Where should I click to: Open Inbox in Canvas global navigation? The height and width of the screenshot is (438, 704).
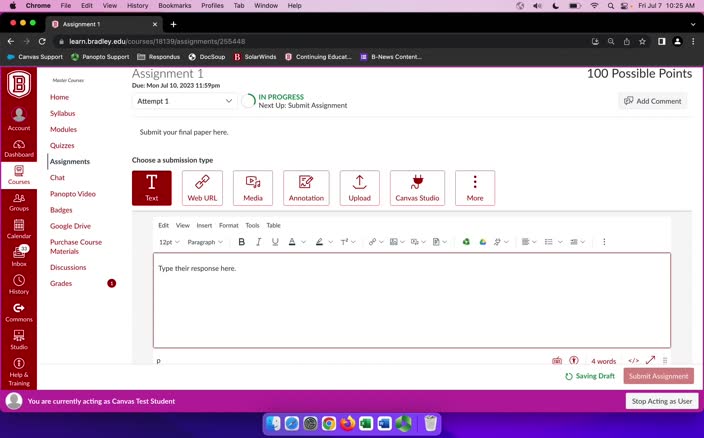point(19,256)
